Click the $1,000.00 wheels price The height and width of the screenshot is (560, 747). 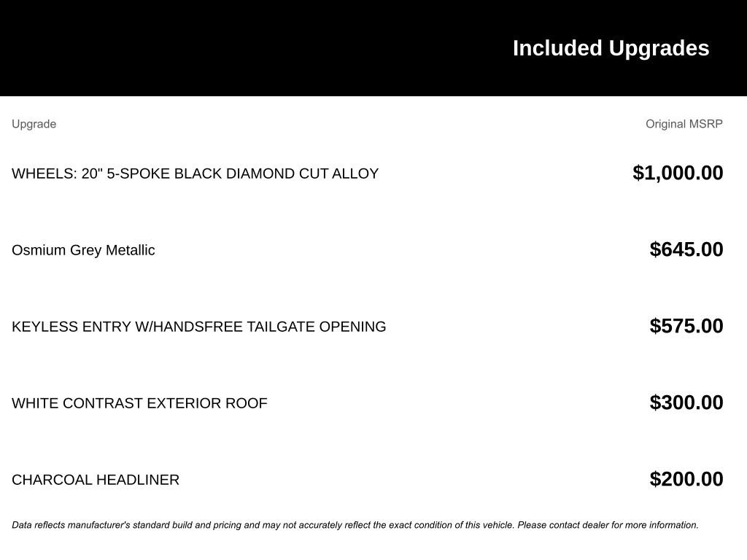coord(678,173)
